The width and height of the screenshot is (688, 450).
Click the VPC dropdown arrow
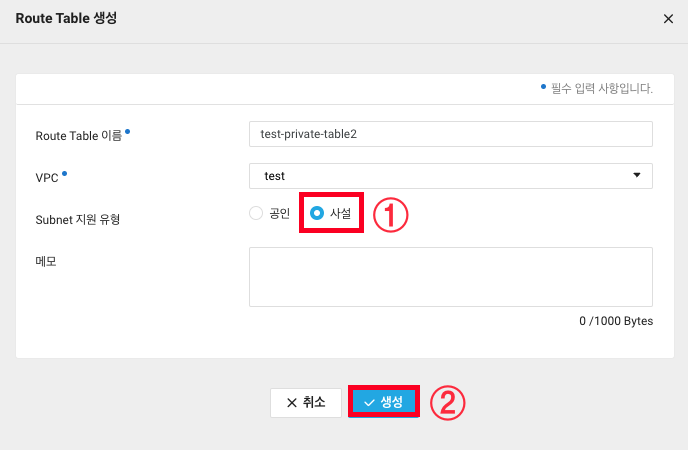637,175
